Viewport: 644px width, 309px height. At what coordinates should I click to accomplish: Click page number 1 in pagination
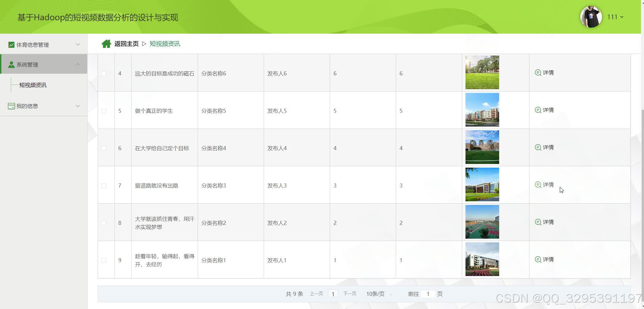click(333, 294)
